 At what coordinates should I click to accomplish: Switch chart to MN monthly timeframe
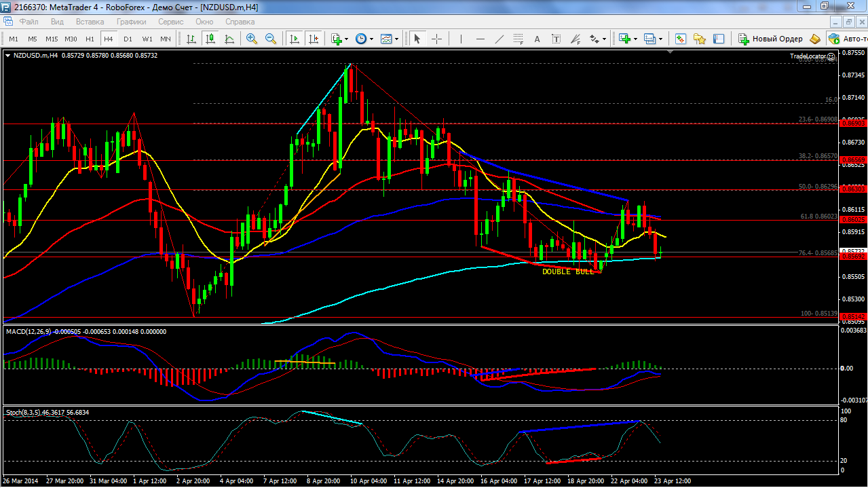pyautogui.click(x=166, y=39)
